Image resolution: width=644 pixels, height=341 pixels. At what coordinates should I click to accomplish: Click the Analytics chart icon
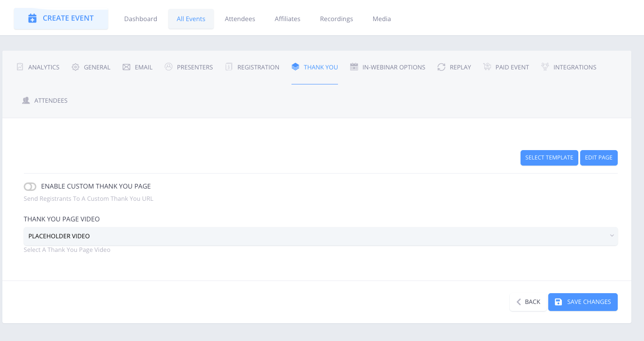click(x=20, y=67)
